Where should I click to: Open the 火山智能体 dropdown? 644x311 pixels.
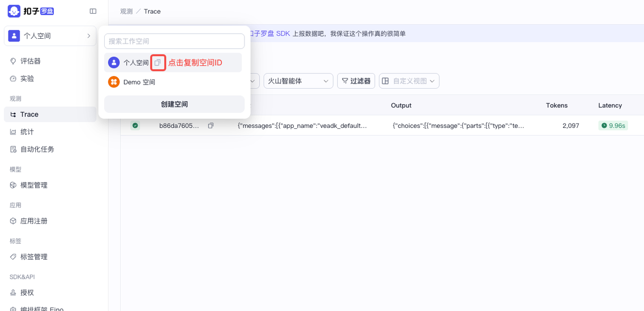298,81
